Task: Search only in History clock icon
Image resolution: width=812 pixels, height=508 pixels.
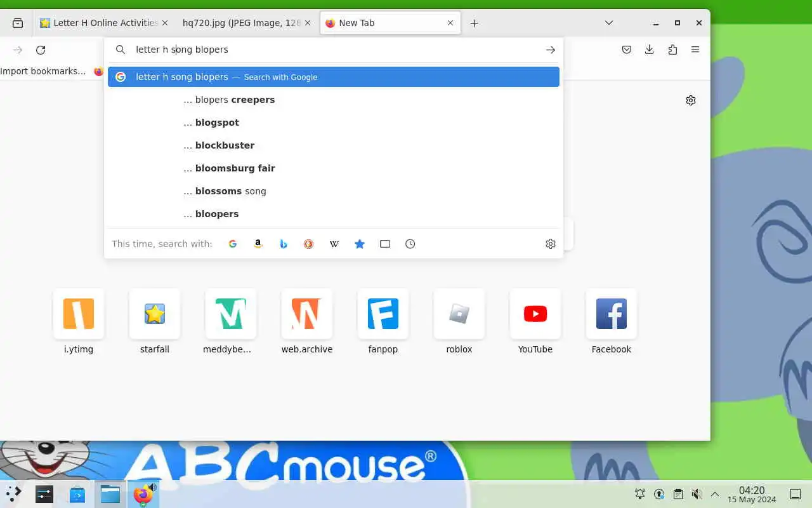Action: [410, 244]
